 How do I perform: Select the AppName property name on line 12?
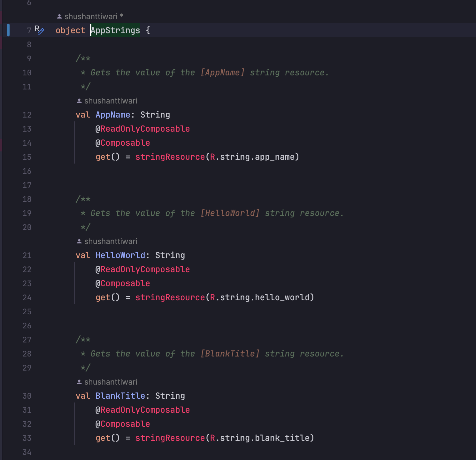pyautogui.click(x=113, y=115)
